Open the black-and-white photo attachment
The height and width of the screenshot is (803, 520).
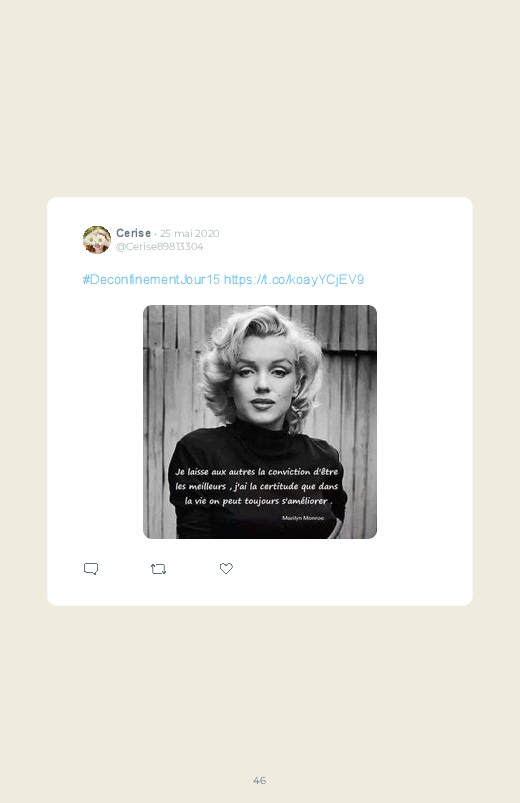[x=260, y=422]
